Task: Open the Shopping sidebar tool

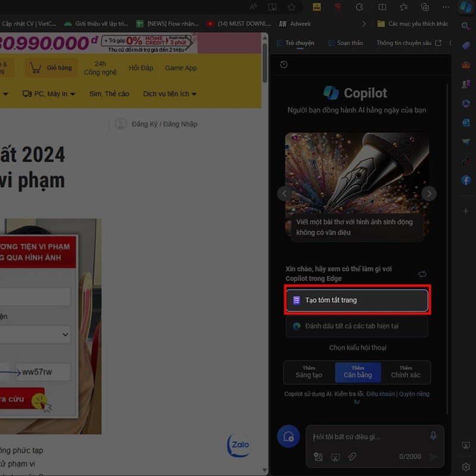Action: [466, 45]
